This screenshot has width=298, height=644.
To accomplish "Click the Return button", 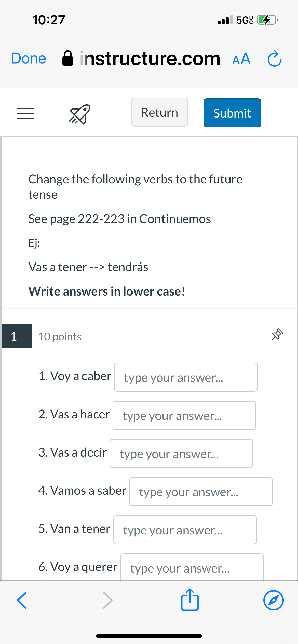I will coord(159,112).
